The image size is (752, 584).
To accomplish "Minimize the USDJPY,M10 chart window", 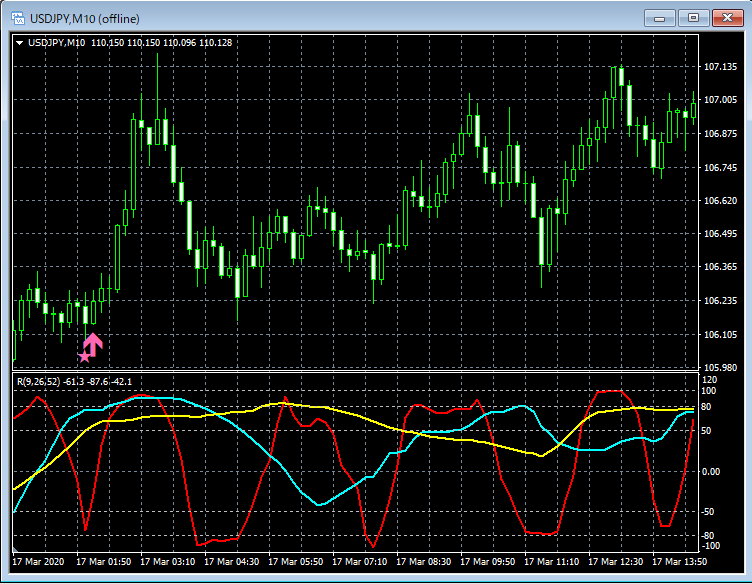I will point(660,18).
